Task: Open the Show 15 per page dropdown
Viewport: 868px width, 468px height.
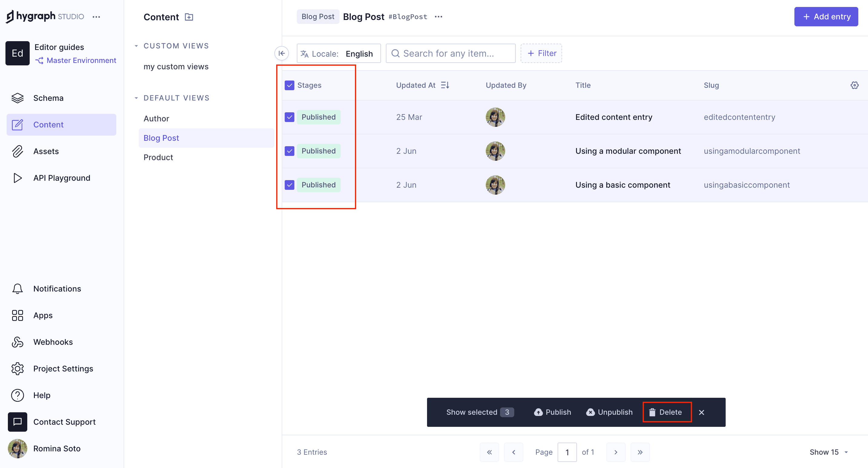Action: pyautogui.click(x=828, y=452)
